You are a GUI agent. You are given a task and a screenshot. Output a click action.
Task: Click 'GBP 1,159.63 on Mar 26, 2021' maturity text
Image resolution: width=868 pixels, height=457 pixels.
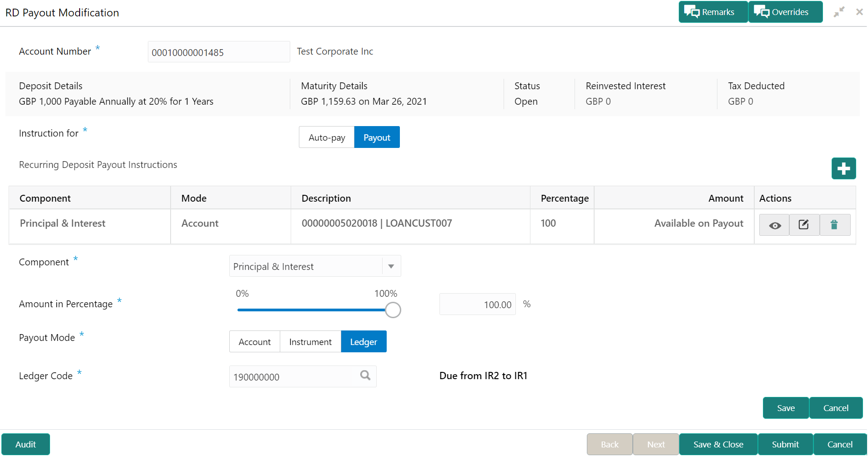click(x=364, y=102)
